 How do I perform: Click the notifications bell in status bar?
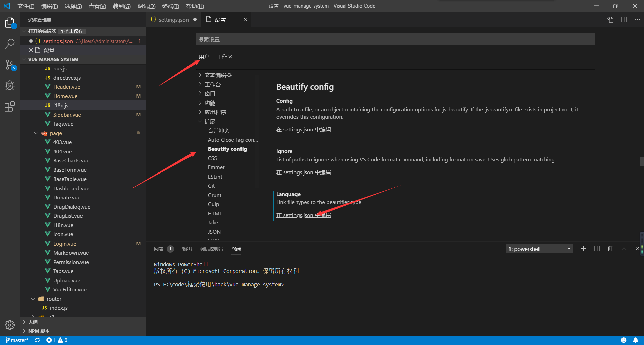[x=635, y=340]
